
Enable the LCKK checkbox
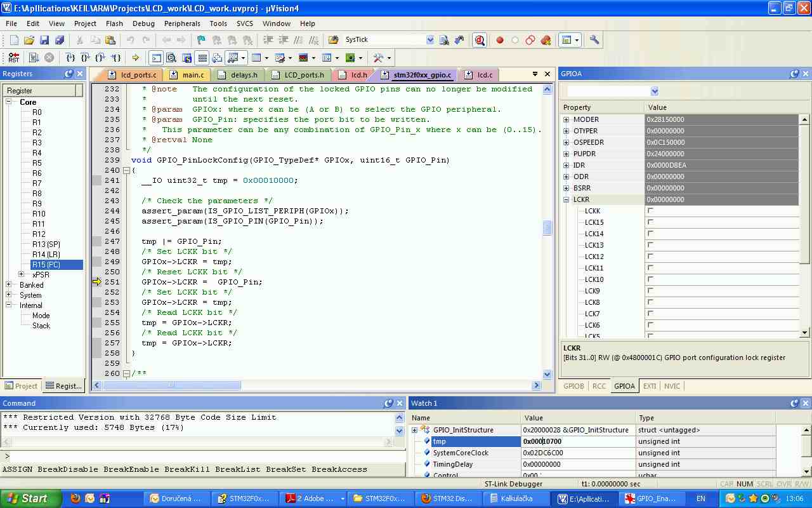[650, 211]
